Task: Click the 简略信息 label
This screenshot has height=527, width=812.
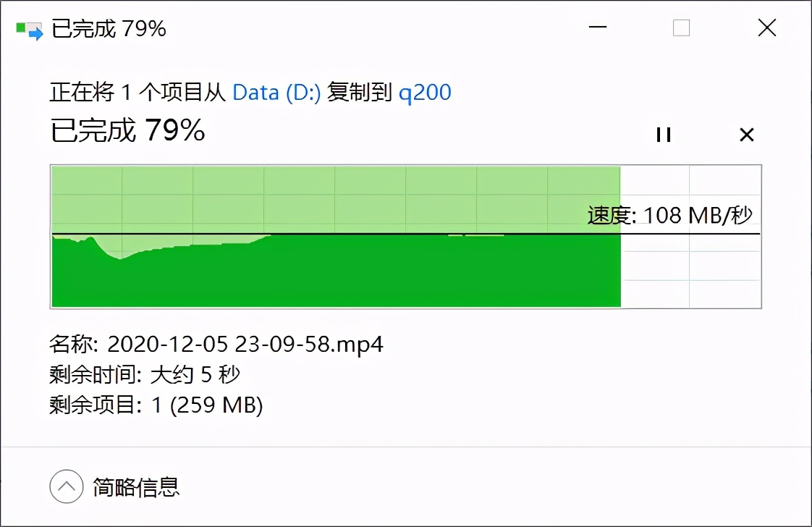Action: [135, 486]
